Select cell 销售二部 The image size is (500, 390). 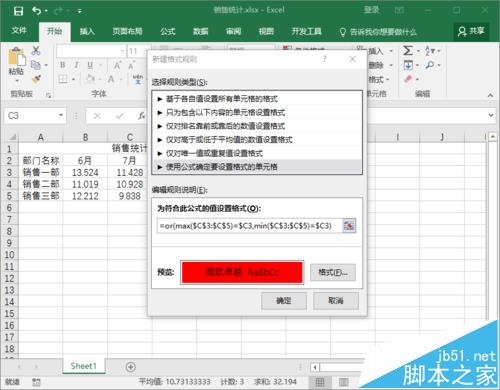[41, 184]
